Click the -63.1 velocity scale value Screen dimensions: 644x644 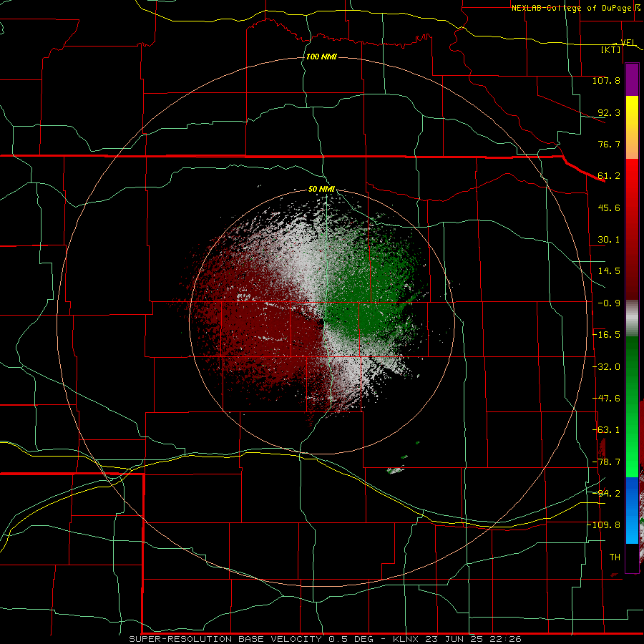click(606, 430)
